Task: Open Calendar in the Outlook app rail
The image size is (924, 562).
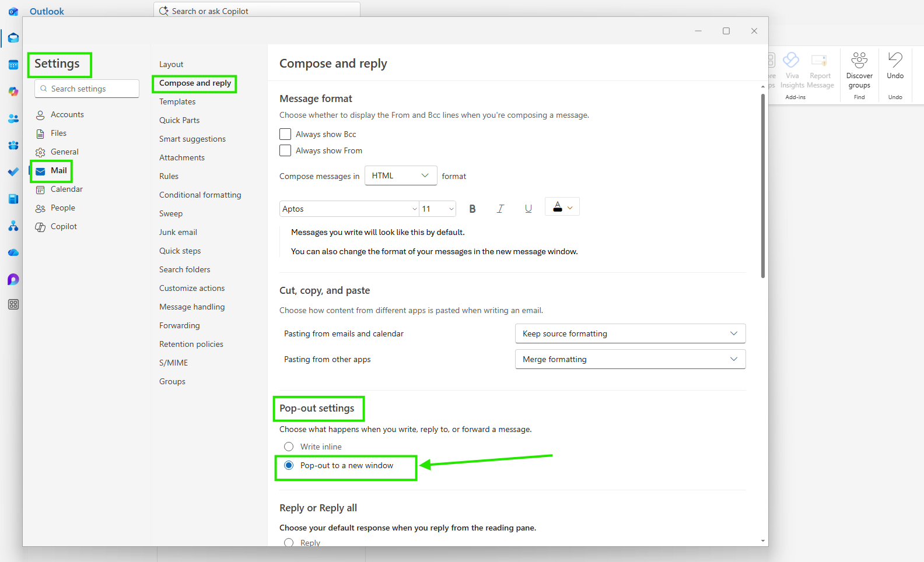Action: [x=13, y=65]
